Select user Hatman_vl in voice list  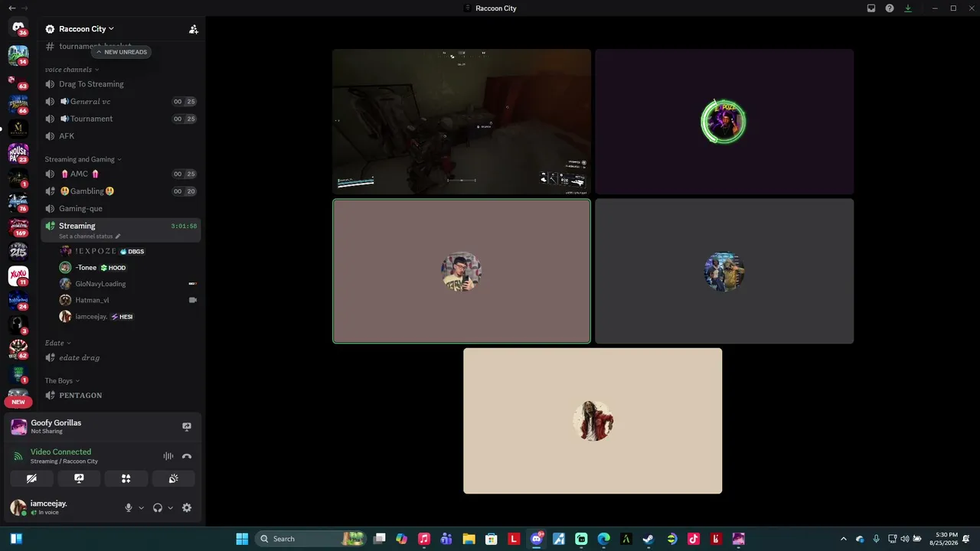point(128,300)
